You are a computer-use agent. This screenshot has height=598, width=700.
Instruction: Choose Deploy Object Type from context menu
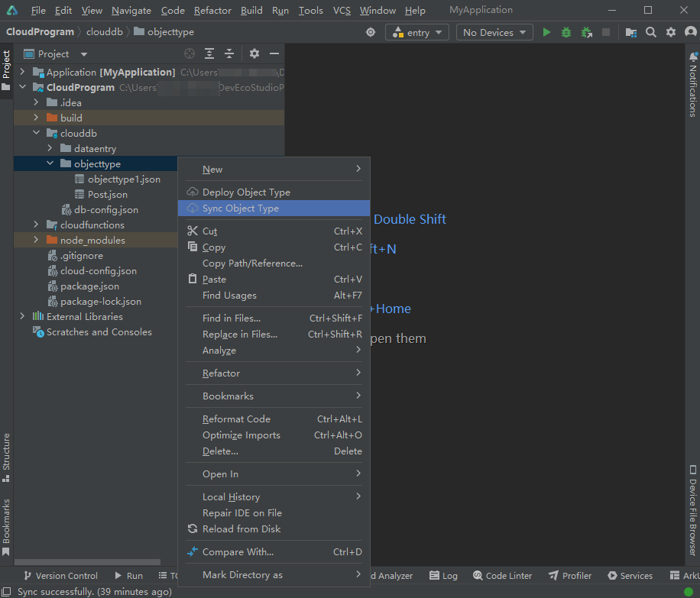pyautogui.click(x=246, y=192)
